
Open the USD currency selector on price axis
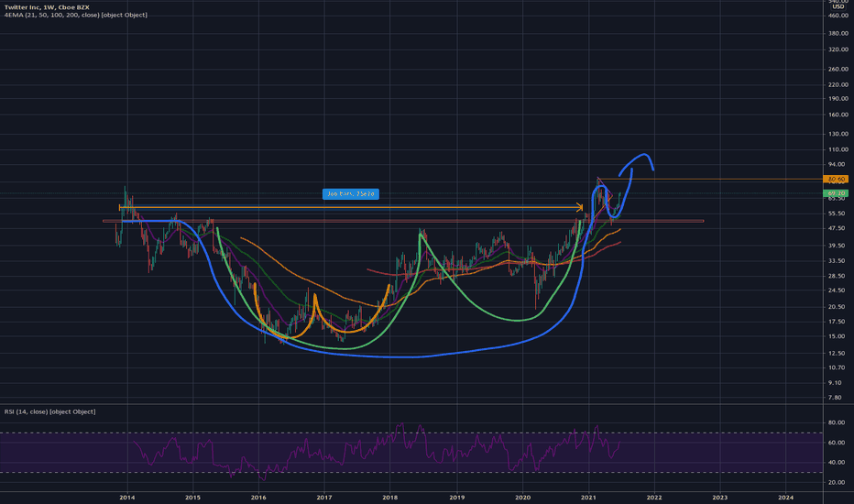pos(838,6)
